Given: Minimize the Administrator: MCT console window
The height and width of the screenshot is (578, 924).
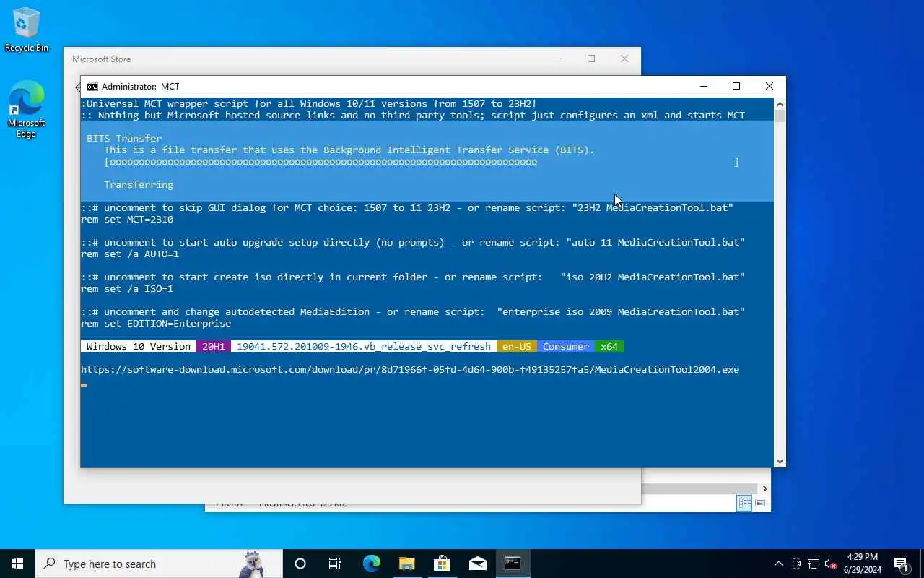Looking at the screenshot, I should pos(703,86).
